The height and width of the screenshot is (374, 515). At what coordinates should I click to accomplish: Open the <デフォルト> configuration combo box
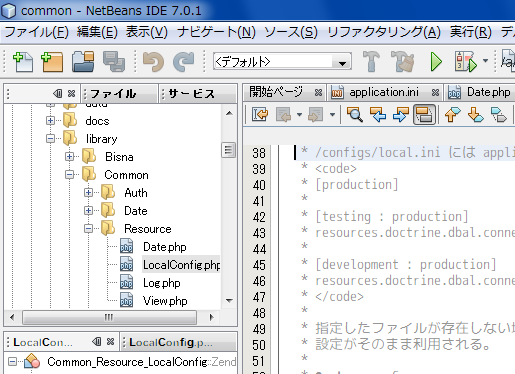282,62
